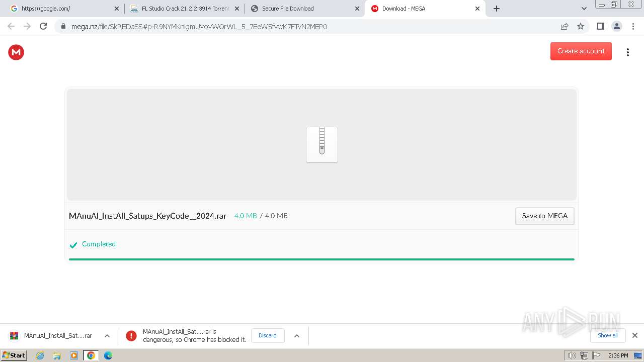Click the action center flag tray icon
The height and width of the screenshot is (362, 644).
pyautogui.click(x=596, y=355)
